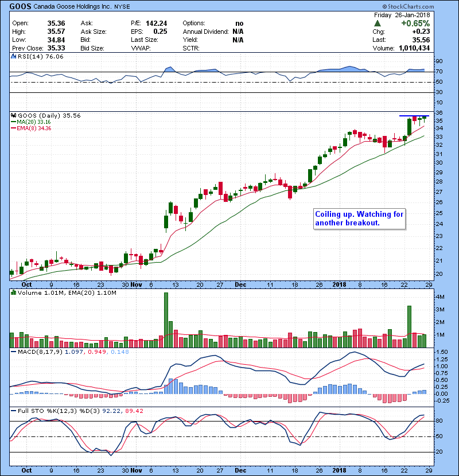Click the Last Size label

145,40
